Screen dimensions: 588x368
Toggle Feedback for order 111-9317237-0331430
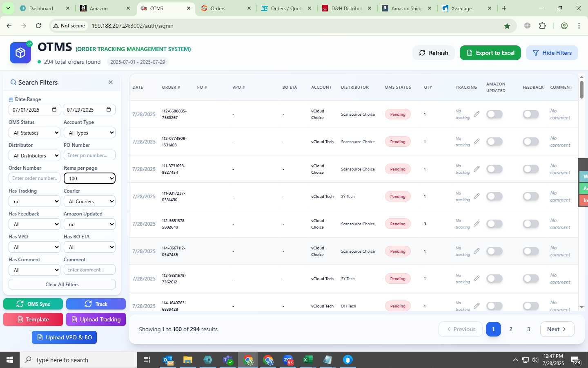tap(531, 196)
